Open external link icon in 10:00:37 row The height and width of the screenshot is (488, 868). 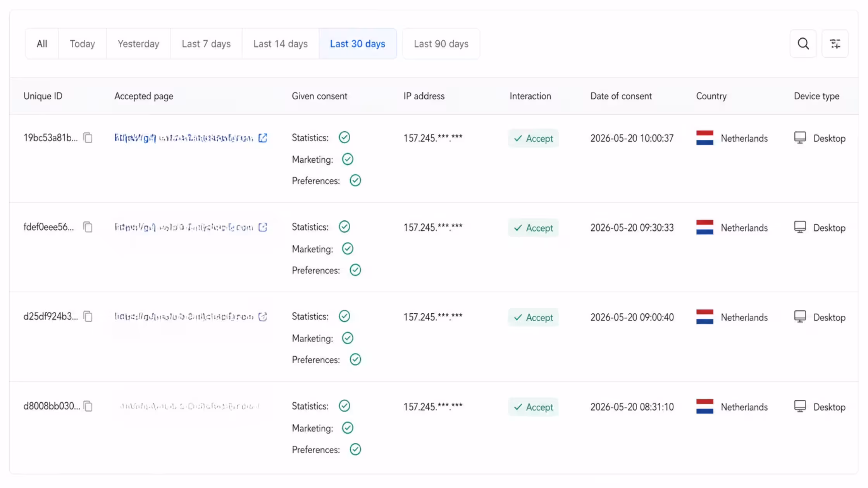click(x=263, y=138)
